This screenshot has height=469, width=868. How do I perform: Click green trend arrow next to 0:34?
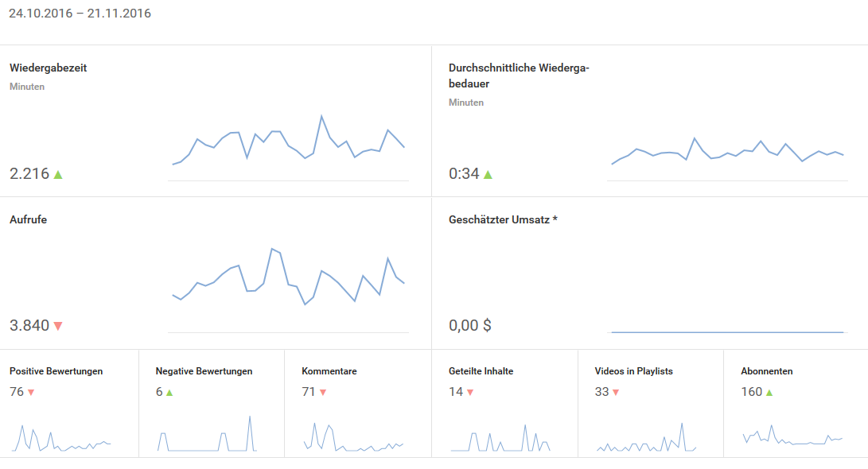pos(488,174)
